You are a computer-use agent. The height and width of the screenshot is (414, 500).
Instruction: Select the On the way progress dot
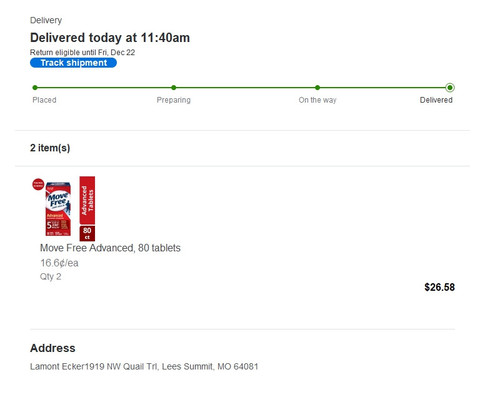(x=317, y=88)
